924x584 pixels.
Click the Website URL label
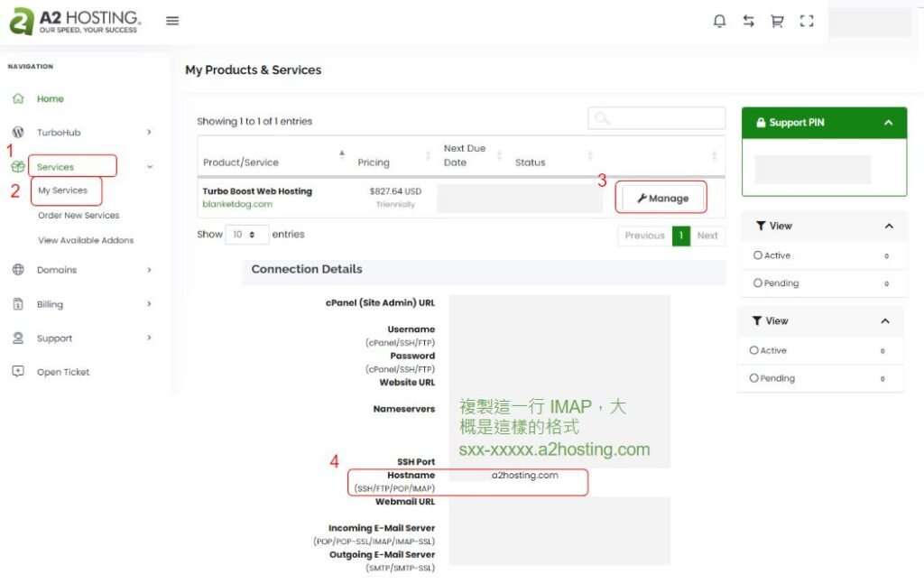pos(407,382)
